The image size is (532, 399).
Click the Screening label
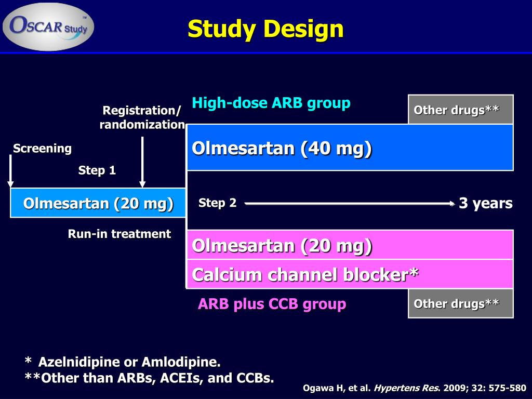42,148
